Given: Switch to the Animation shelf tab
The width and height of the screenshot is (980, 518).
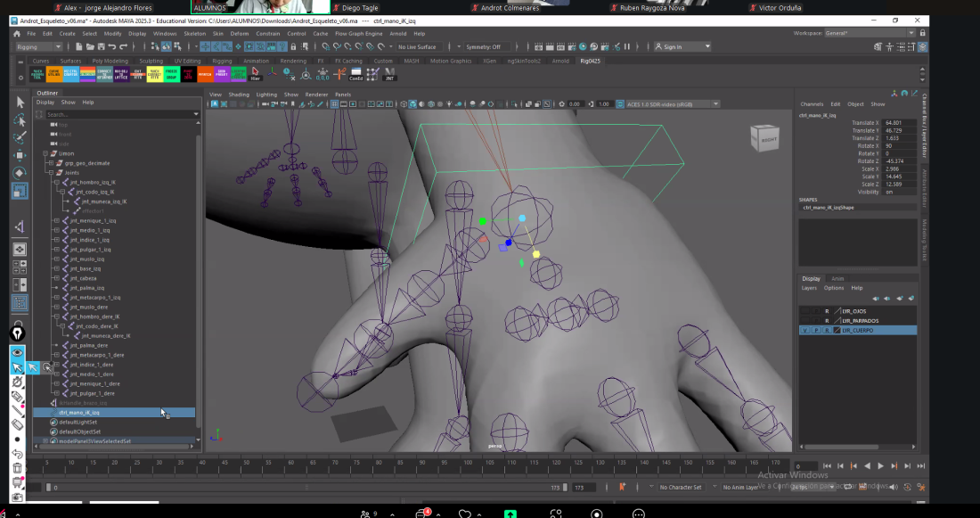Looking at the screenshot, I should tap(256, 62).
